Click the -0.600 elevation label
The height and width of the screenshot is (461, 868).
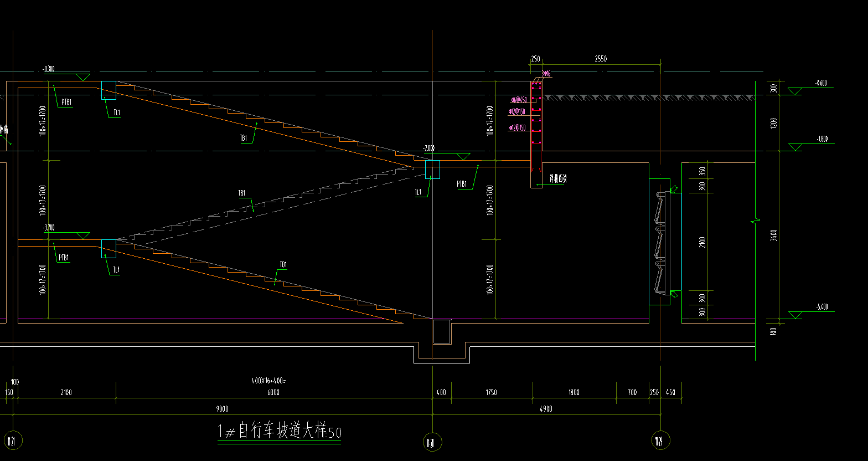coord(821,83)
